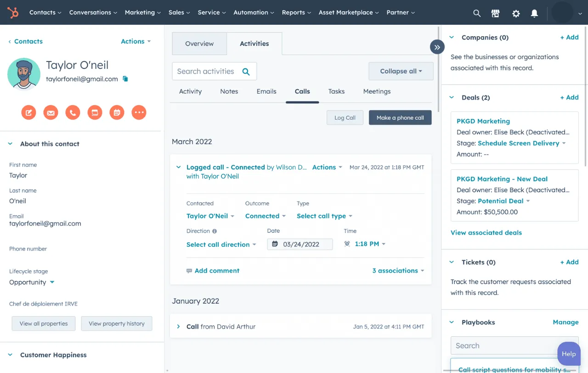Switch to the Emails activity tab
This screenshot has width=588, height=373.
[x=266, y=91]
